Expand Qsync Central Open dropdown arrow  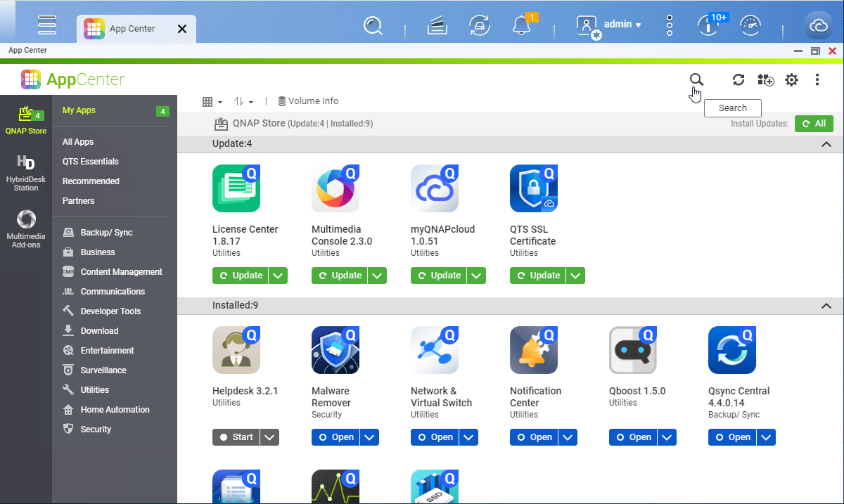(x=766, y=437)
